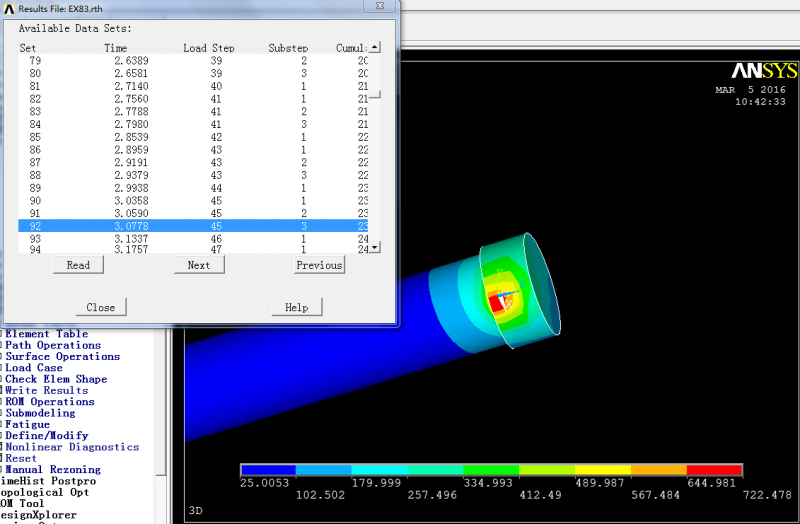Click the orange legend color band
Viewport: 800px width, 524px height.
click(659, 469)
